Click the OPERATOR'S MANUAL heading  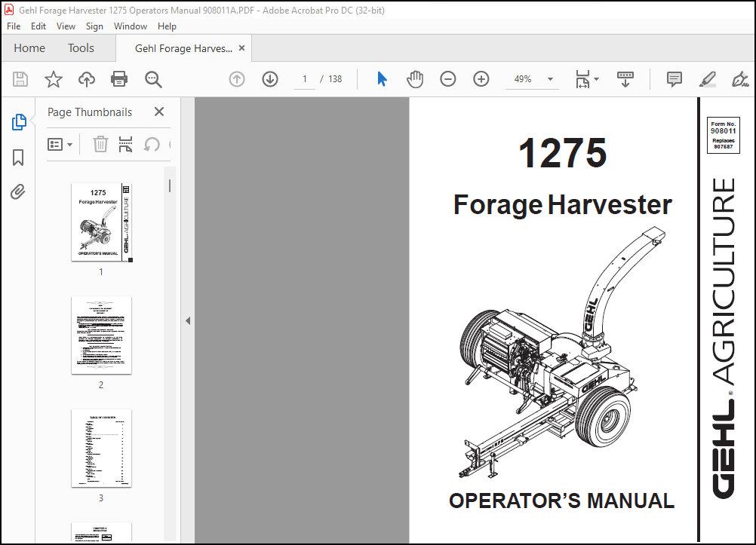(561, 501)
